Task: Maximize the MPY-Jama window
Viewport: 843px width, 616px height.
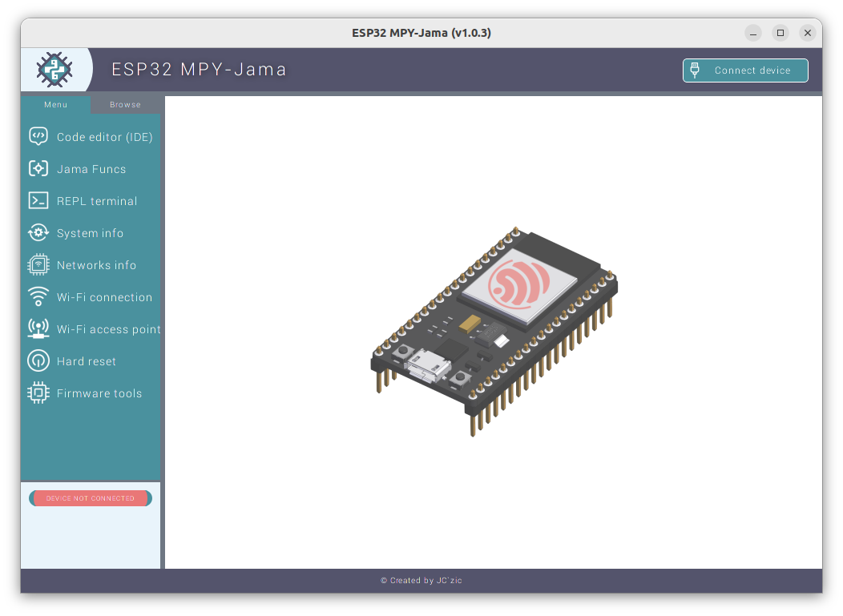Action: [780, 33]
